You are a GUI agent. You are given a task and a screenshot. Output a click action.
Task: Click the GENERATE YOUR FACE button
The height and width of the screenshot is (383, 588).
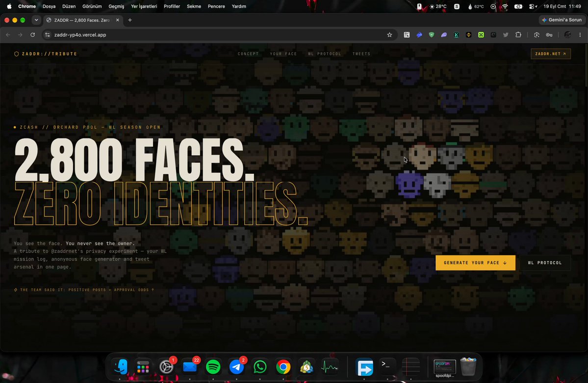[475, 263]
